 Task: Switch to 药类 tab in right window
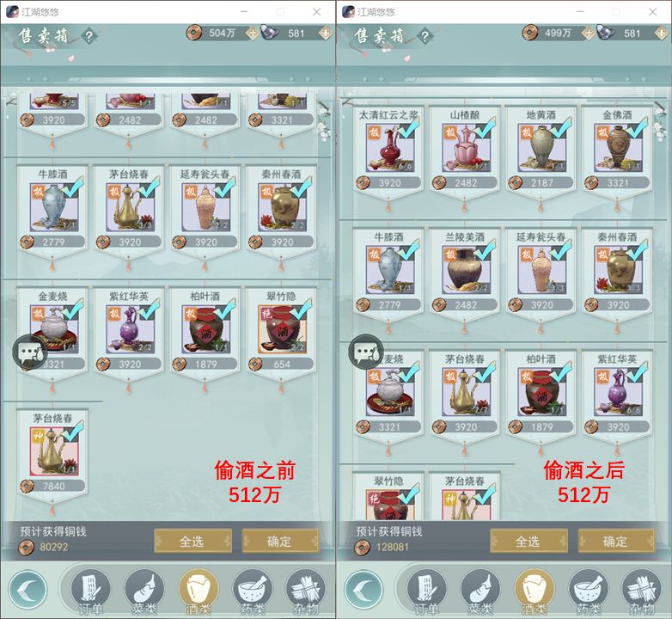pos(589,591)
